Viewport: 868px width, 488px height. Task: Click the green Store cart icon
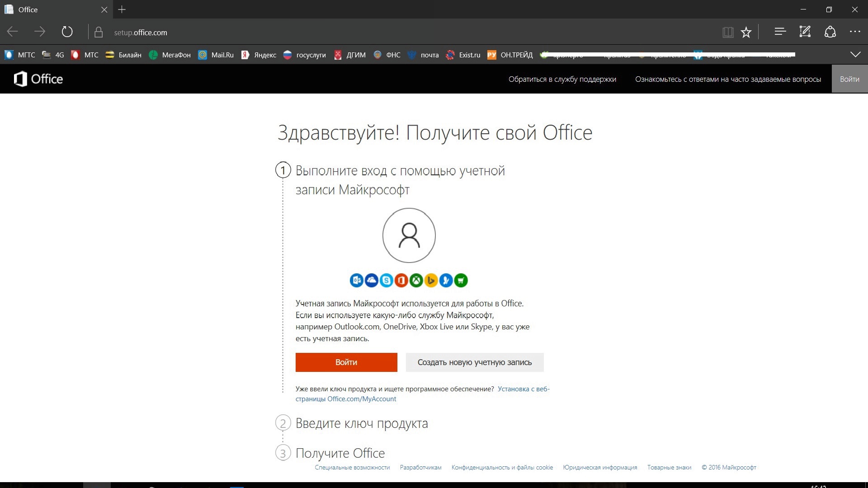[461, 281]
